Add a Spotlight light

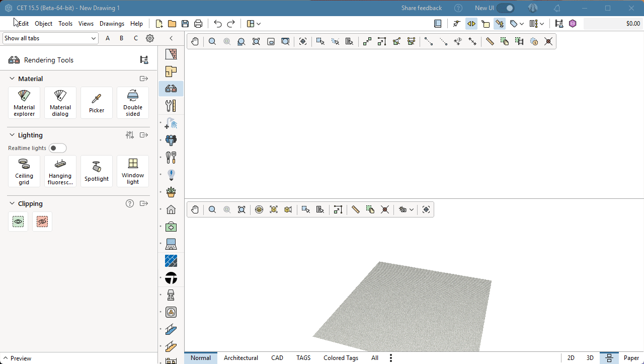click(x=97, y=171)
